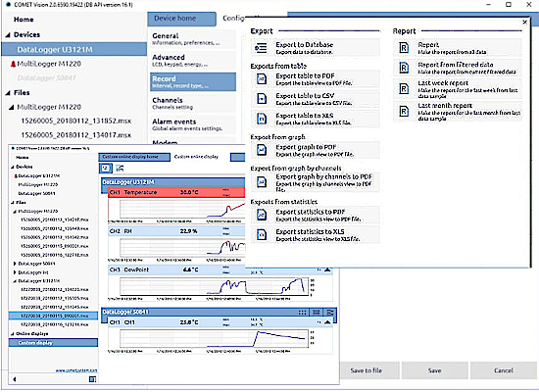Open the Alarm events section
Viewport: 539px width, 392px height.
tap(193, 124)
